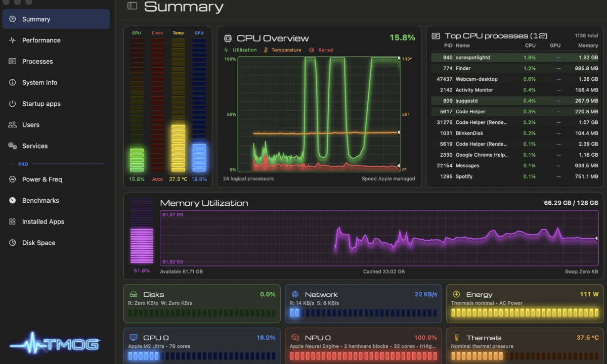Image resolution: width=607 pixels, height=364 pixels.
Task: Click the Processes sidebar icon
Action: 12,62
